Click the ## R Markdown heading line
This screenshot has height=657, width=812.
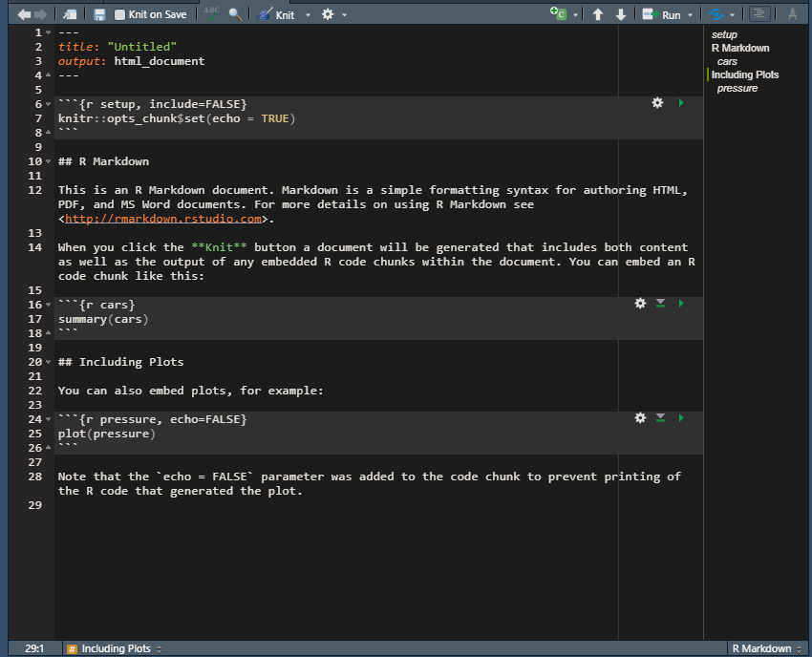pyautogui.click(x=103, y=161)
